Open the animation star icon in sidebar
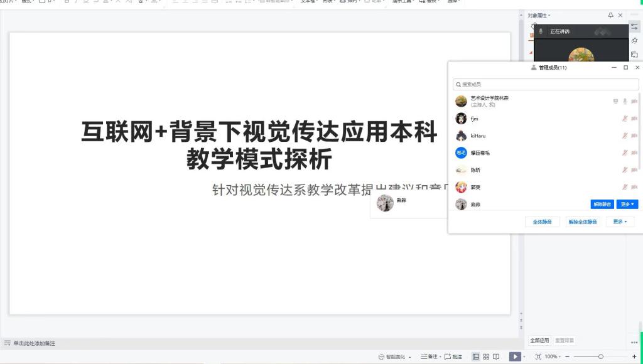The image size is (643, 364). (x=634, y=40)
